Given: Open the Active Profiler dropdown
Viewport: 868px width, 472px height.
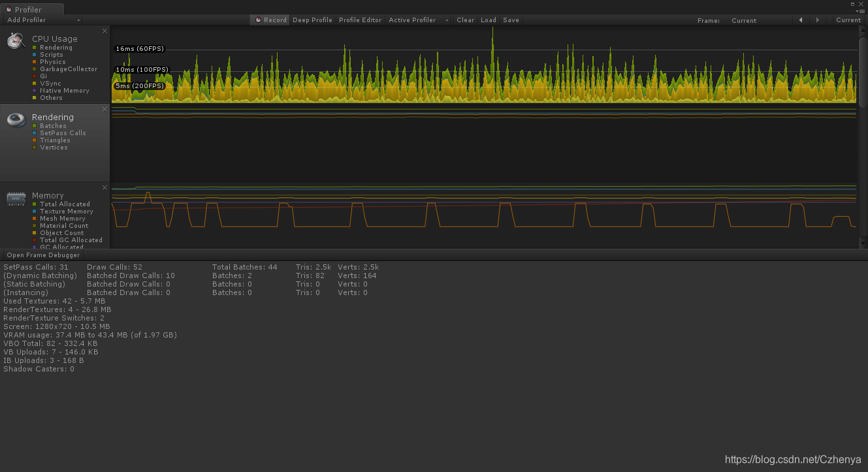Looking at the screenshot, I should [419, 20].
